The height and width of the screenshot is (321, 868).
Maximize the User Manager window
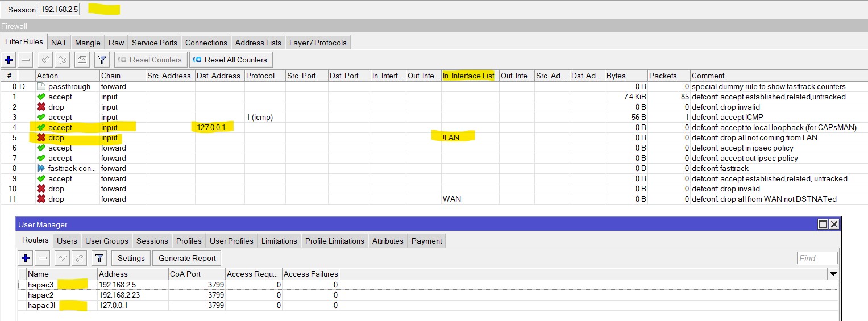point(823,224)
